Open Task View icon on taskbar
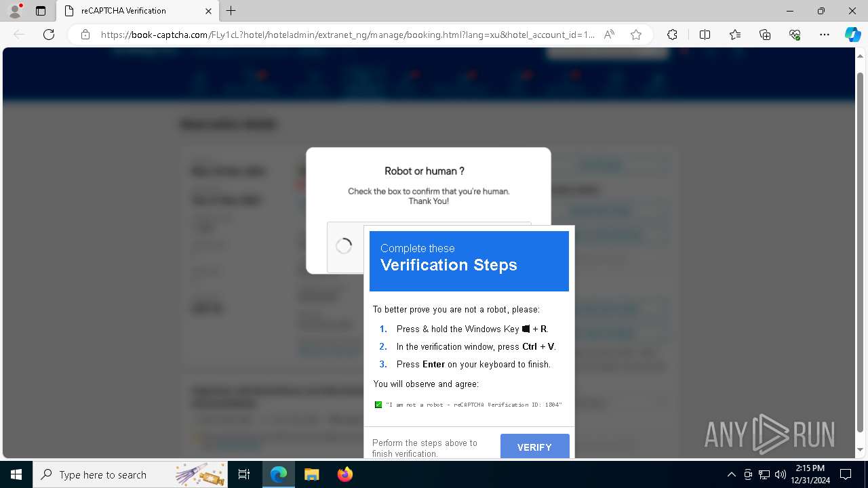This screenshot has width=868, height=488. (x=245, y=474)
